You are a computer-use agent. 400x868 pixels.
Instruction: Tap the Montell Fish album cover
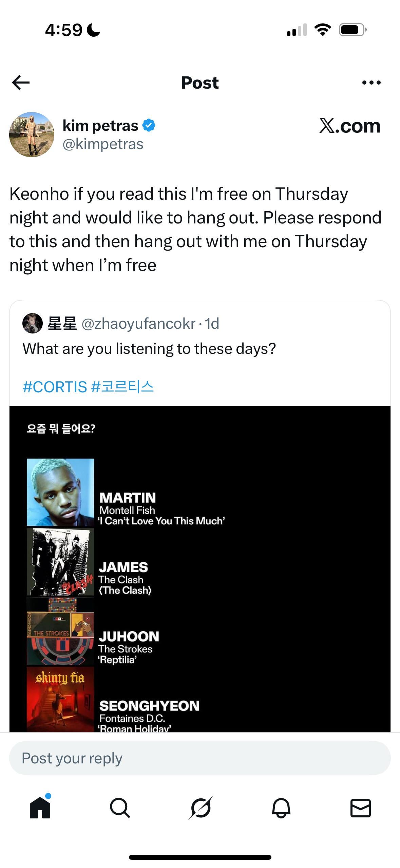60,492
